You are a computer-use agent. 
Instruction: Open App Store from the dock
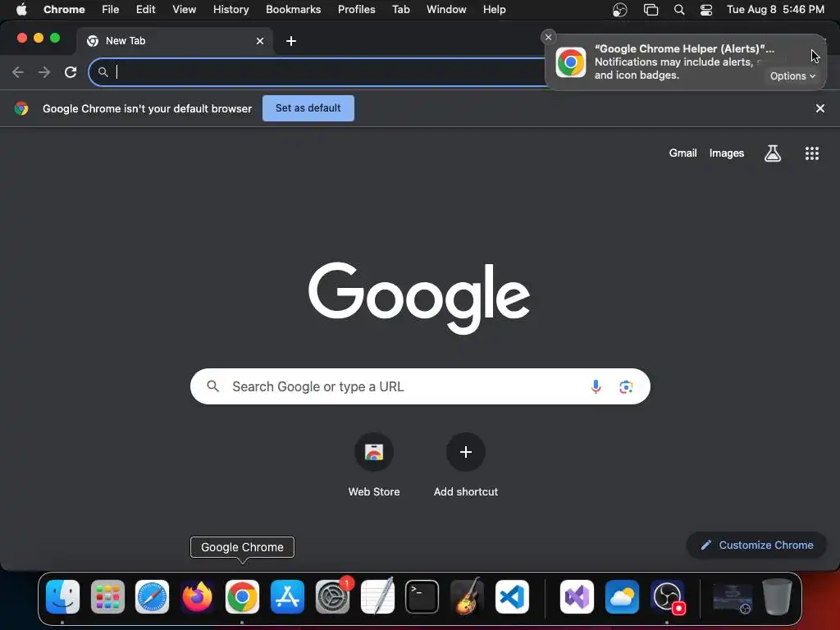[287, 596]
